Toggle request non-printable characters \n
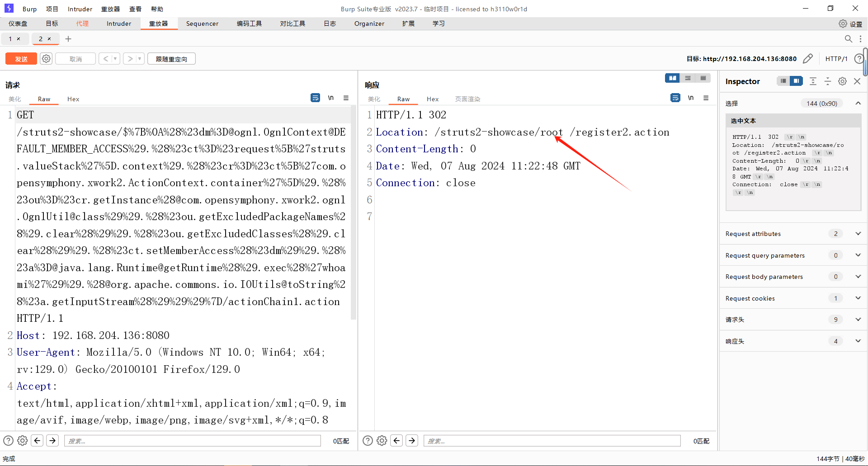868x466 pixels. (331, 98)
